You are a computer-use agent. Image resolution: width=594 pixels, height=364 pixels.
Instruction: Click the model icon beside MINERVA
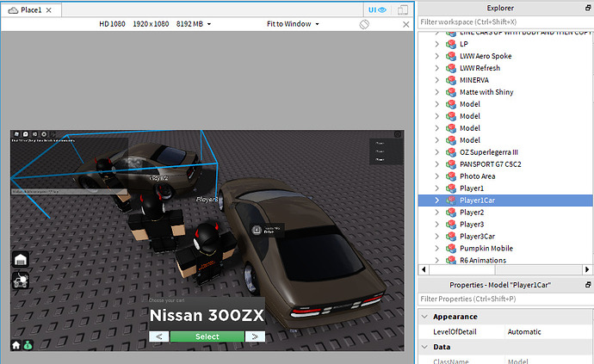(x=451, y=80)
